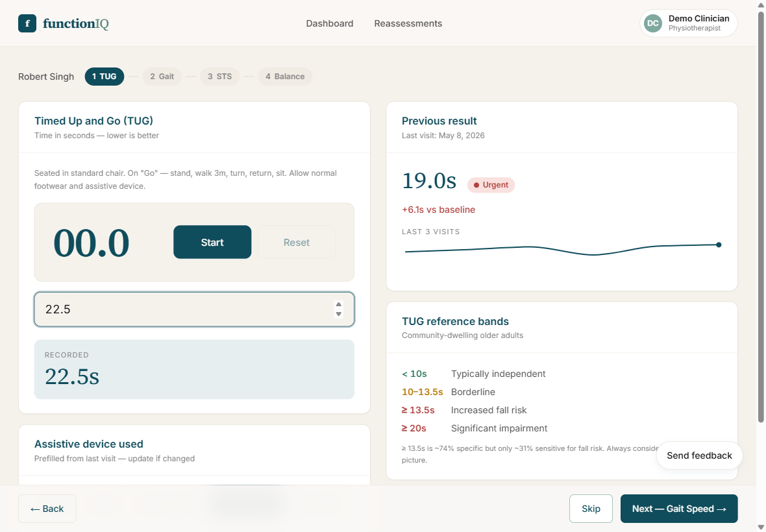Go Back to previous step

(x=47, y=509)
